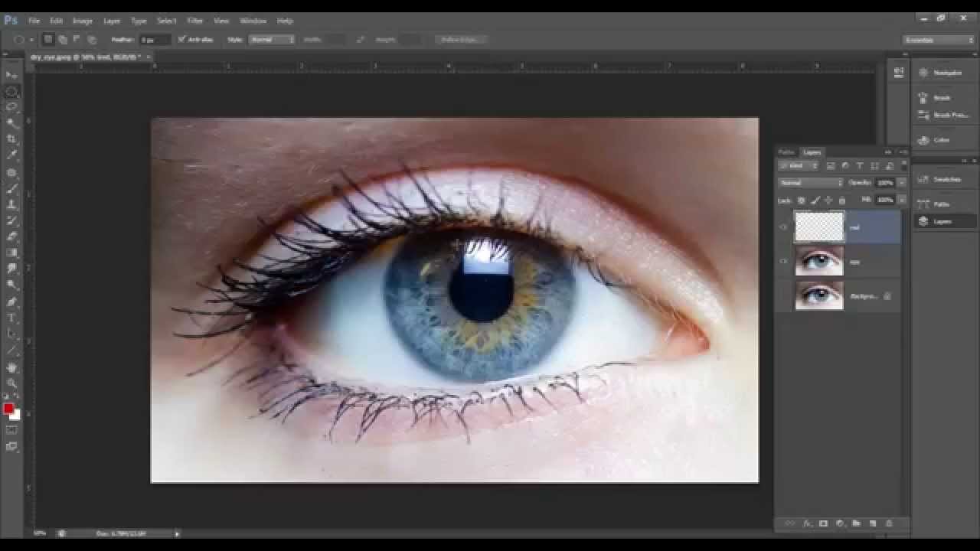980x551 pixels.
Task: Click the delete layer trash icon
Action: pyautogui.click(x=888, y=523)
